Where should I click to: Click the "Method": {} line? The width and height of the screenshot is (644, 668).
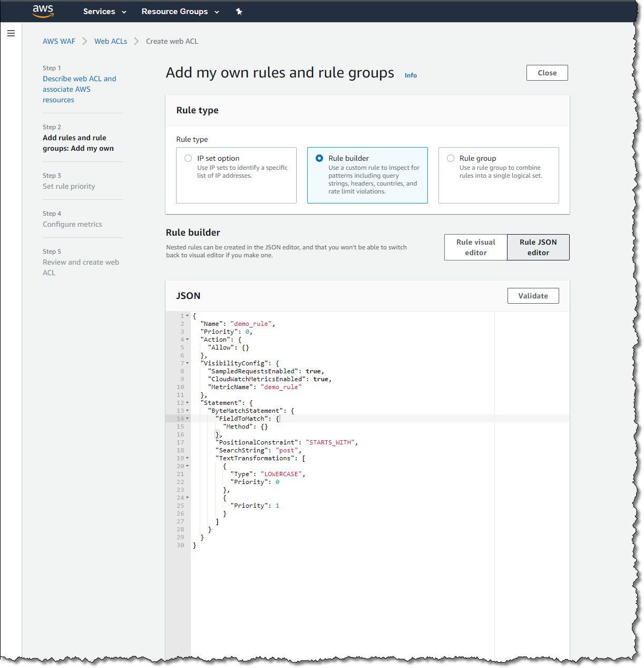245,427
